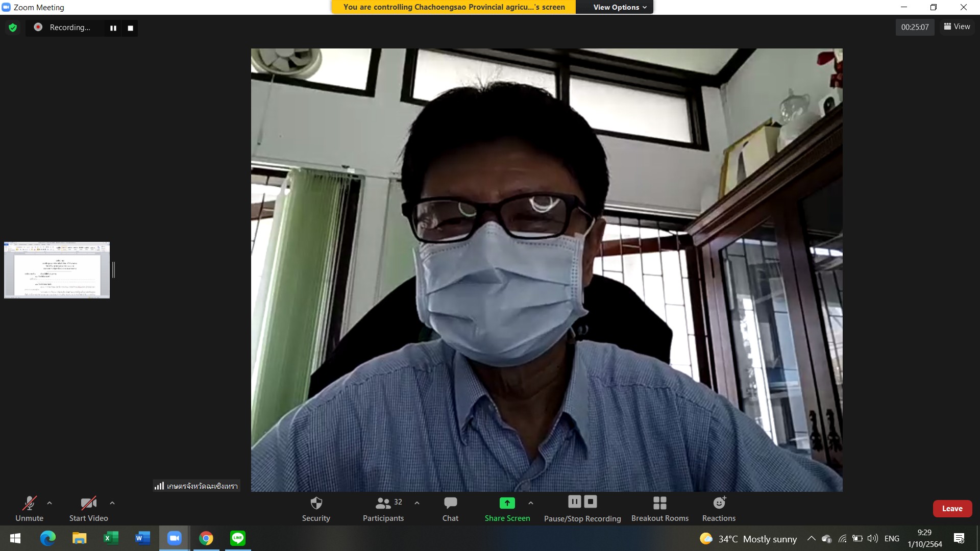Open LINE app from taskbar
The image size is (980, 551).
238,538
